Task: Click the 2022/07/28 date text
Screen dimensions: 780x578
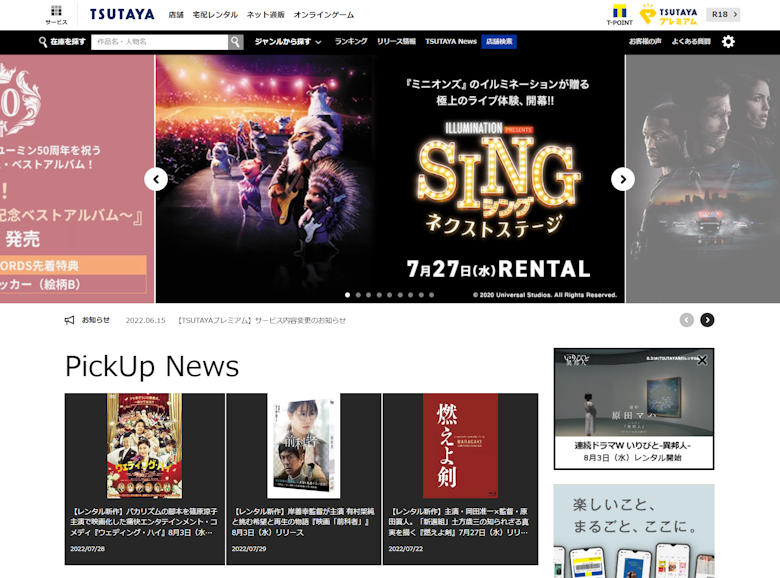Action: click(x=88, y=549)
